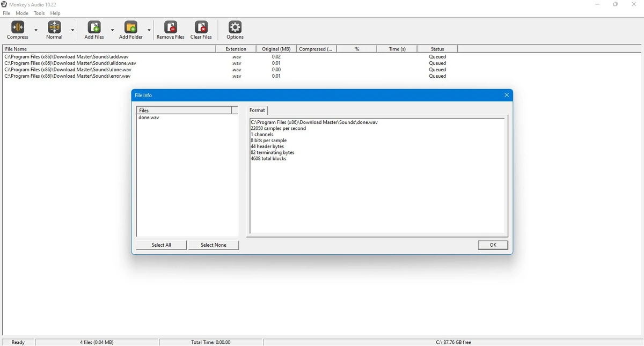Switch to the Format tab
The height and width of the screenshot is (346, 644).
[257, 110]
